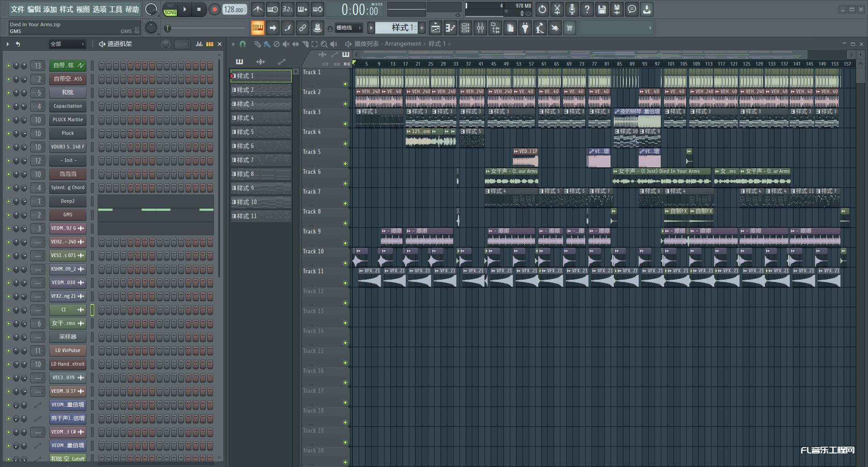Image resolution: width=868 pixels, height=467 pixels.
Task: Open the channel rack view icon
Action: tap(465, 28)
